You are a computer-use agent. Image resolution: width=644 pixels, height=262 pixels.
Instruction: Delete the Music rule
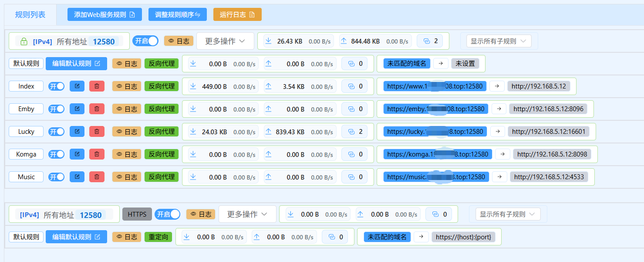[x=97, y=177]
